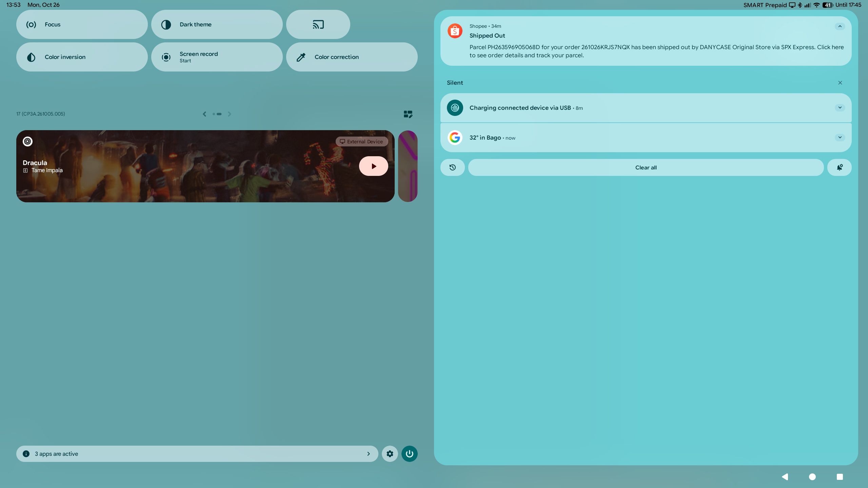Open the media app icon on player
Viewport: 868px width, 488px height.
point(27,141)
